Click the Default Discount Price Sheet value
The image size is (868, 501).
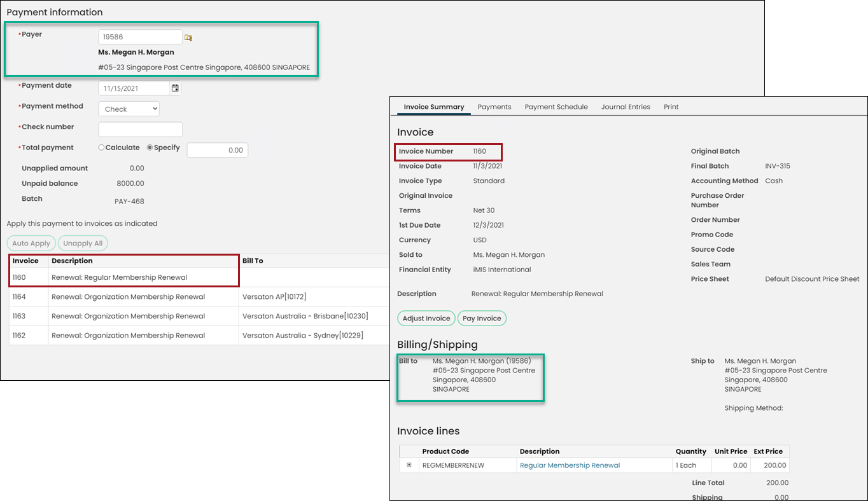(812, 279)
